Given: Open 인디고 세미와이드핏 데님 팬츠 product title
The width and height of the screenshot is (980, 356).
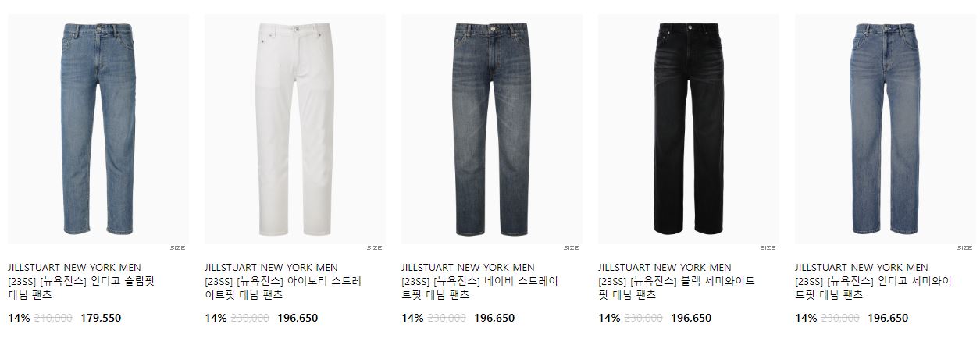Looking at the screenshot, I should (x=873, y=288).
